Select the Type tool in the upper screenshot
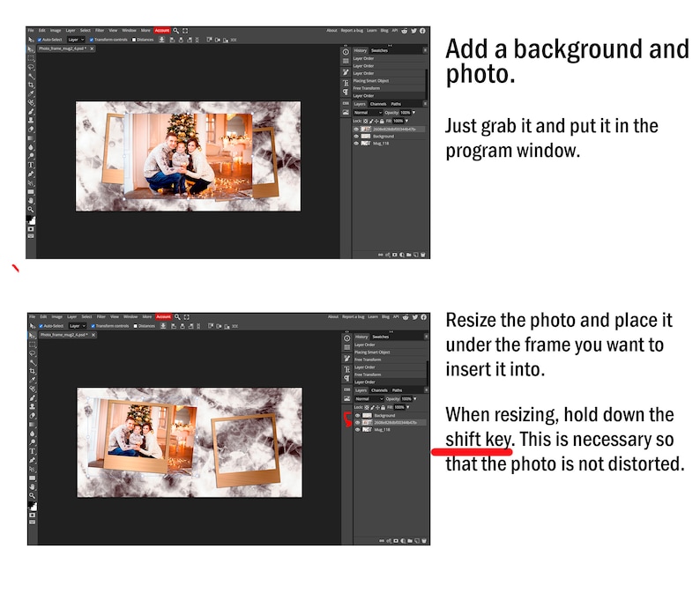This screenshot has height=593, width=700. [31, 165]
